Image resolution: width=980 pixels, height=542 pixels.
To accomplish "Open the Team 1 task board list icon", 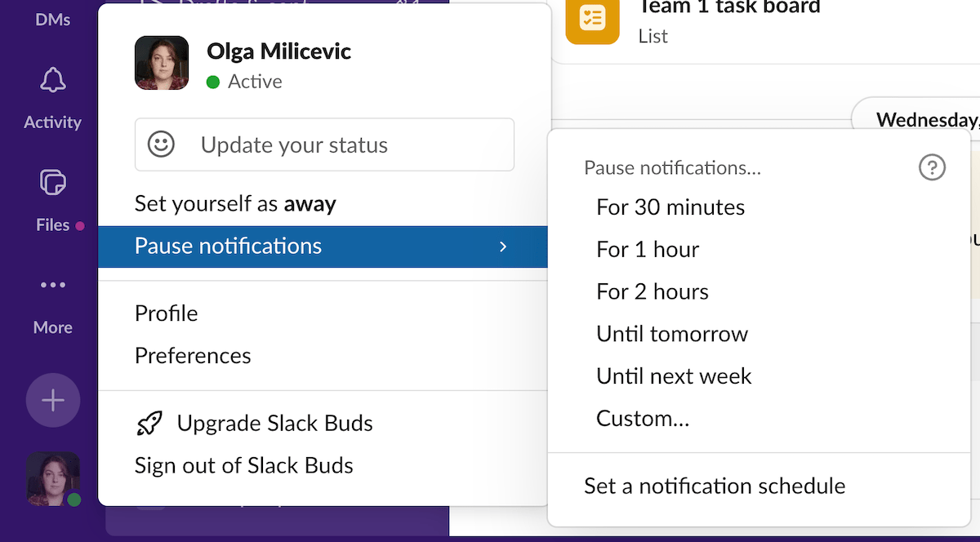I will click(592, 18).
